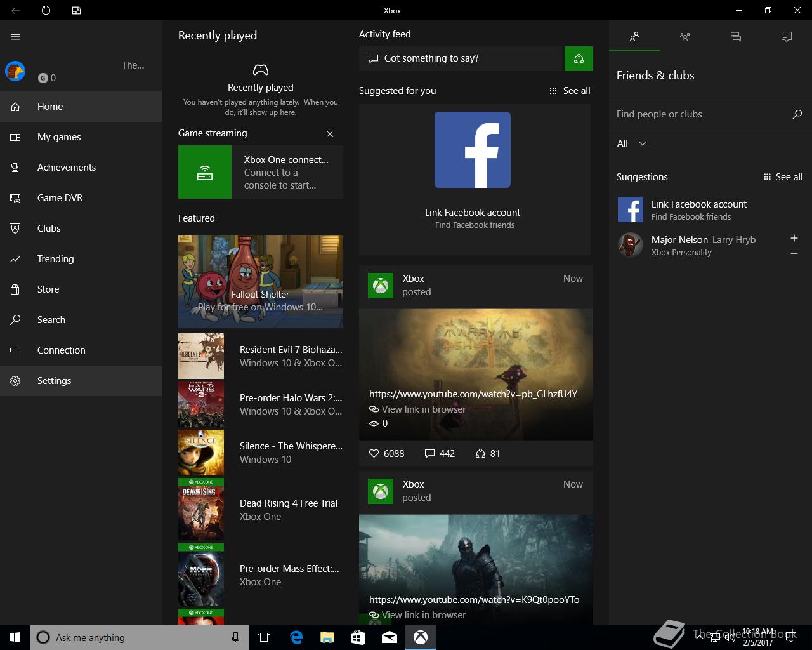The height and width of the screenshot is (650, 812).
Task: Switch to the Messages tab
Action: point(736,37)
